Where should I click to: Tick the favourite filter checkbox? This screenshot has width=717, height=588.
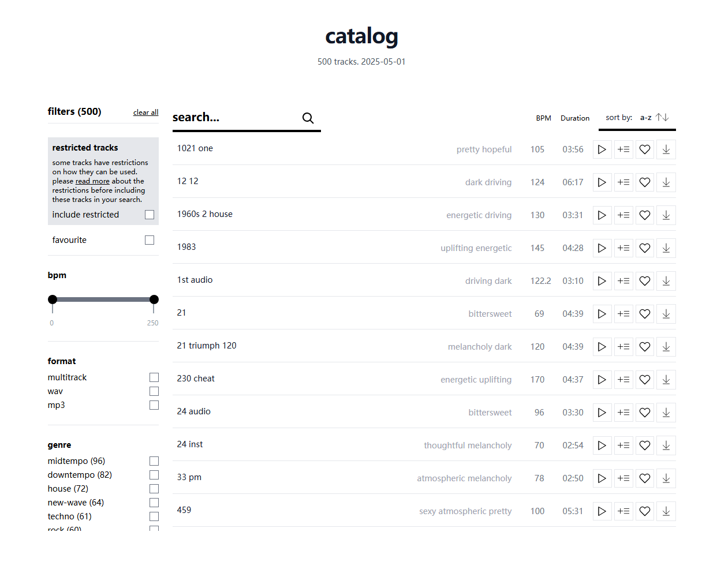(150, 240)
